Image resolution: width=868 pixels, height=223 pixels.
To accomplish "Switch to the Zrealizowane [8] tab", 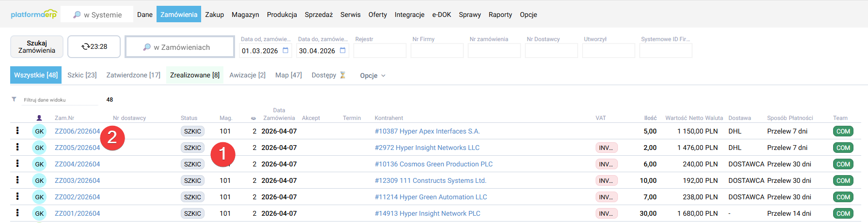I will [194, 75].
